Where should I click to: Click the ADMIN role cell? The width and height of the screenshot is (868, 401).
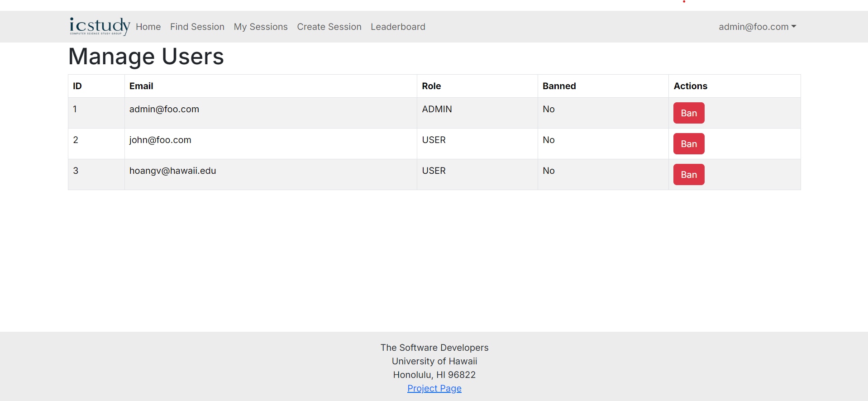[x=437, y=109]
